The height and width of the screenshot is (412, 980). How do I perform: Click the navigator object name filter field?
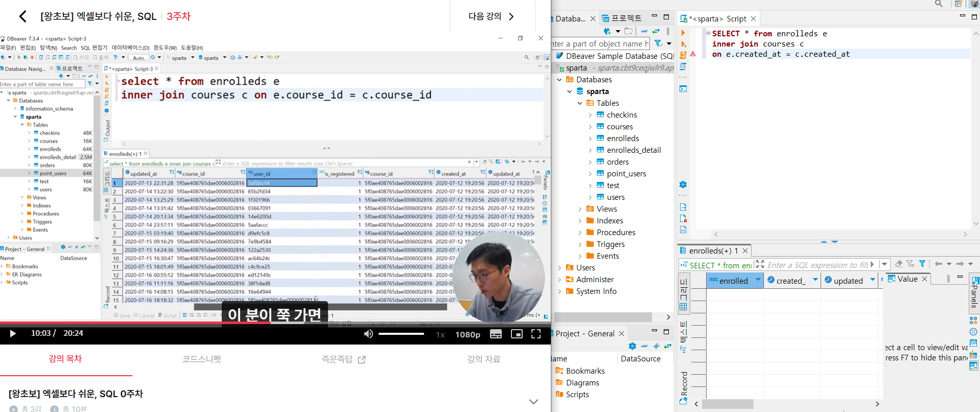[x=601, y=44]
